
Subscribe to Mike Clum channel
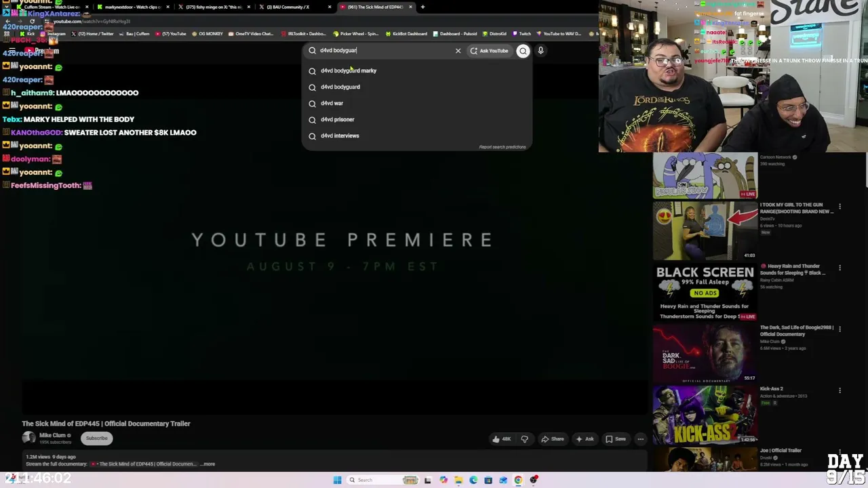96,438
